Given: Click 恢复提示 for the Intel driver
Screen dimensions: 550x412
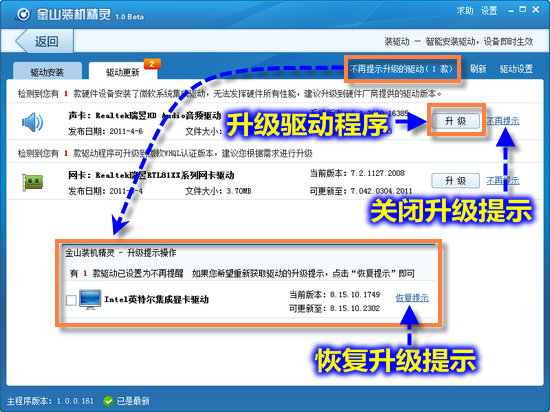Looking at the screenshot, I should (x=412, y=298).
